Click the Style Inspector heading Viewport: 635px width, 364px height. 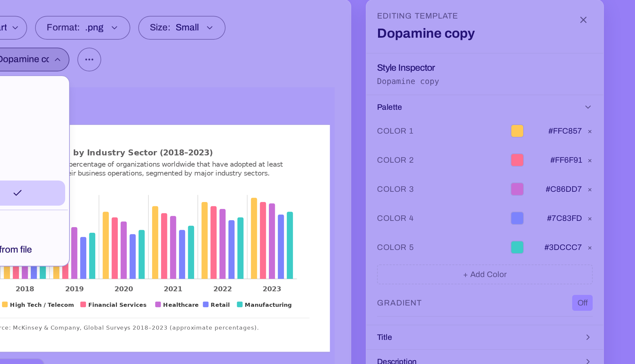pos(406,68)
